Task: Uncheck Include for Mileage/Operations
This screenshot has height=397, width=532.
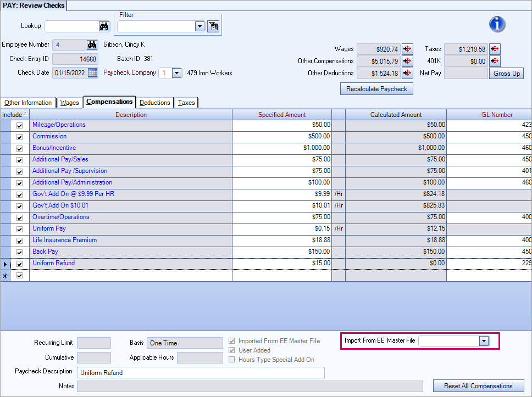Action: pos(20,125)
